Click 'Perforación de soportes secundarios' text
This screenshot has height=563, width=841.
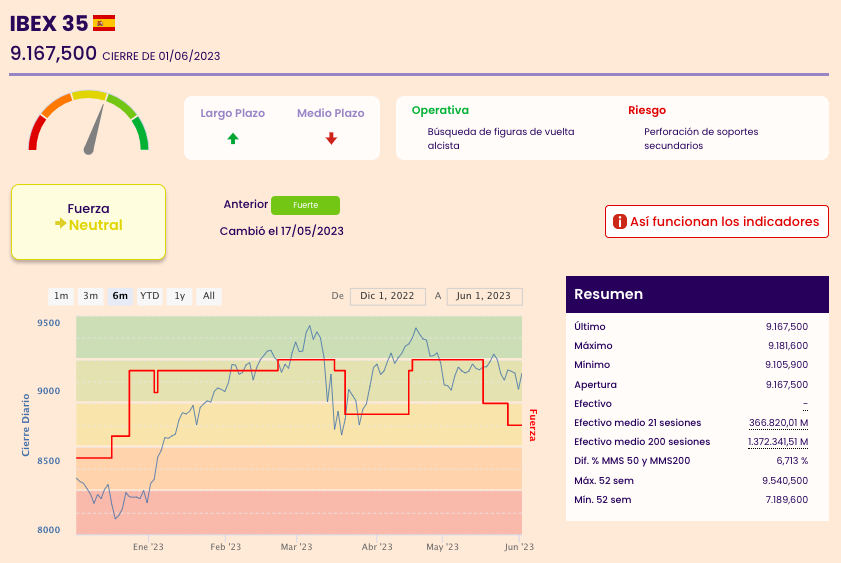(701, 138)
